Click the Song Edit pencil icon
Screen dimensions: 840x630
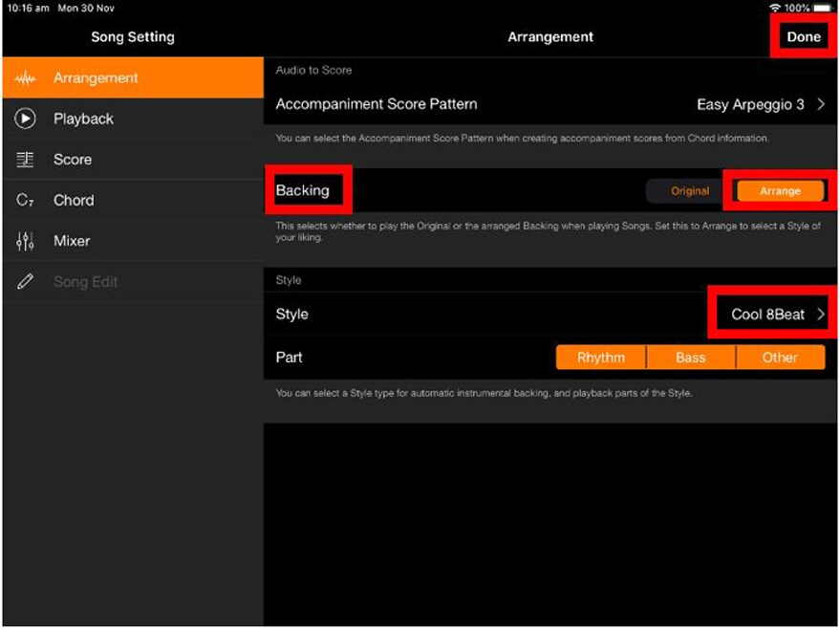26,282
